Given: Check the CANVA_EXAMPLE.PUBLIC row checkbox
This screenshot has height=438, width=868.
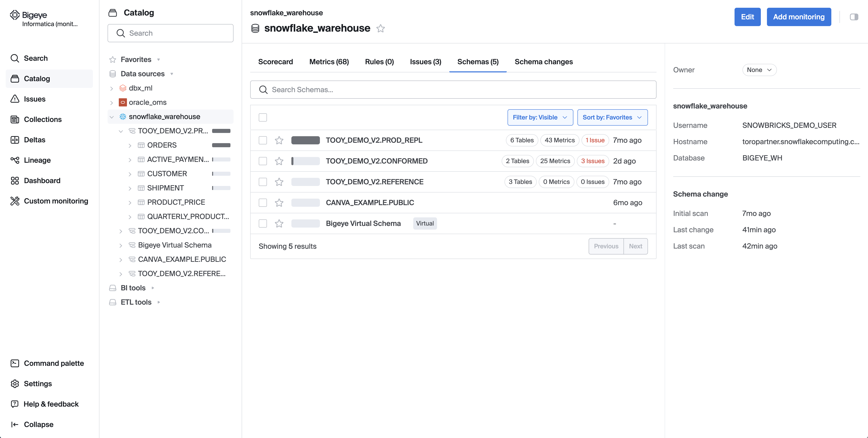Looking at the screenshot, I should pos(263,203).
